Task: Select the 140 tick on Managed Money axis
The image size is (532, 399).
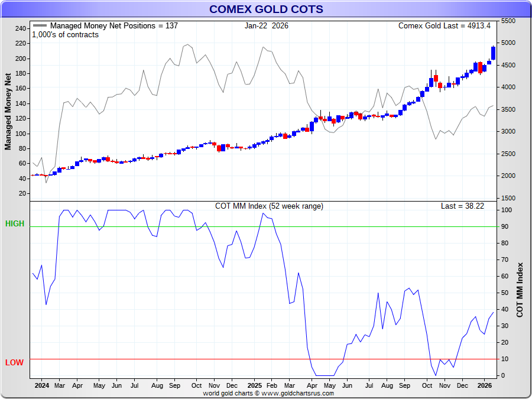Action: [21, 103]
